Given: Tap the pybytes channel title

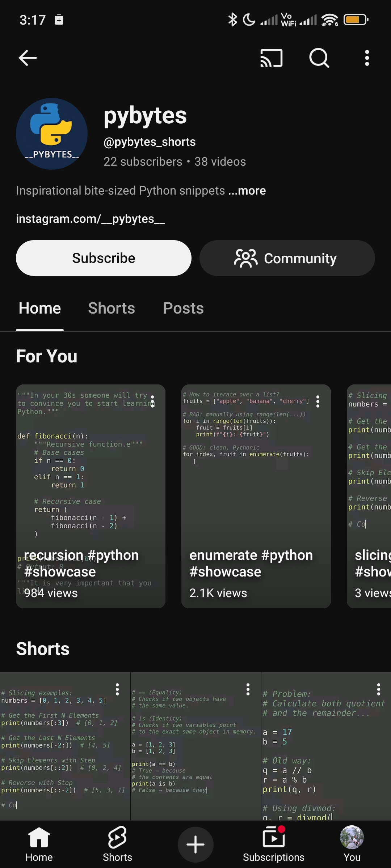Looking at the screenshot, I should [x=145, y=116].
